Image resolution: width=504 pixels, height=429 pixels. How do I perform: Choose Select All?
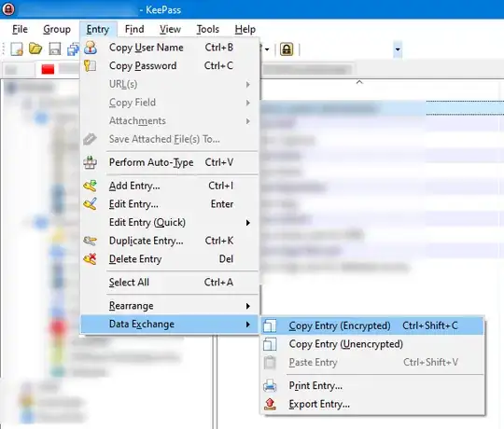170,283
